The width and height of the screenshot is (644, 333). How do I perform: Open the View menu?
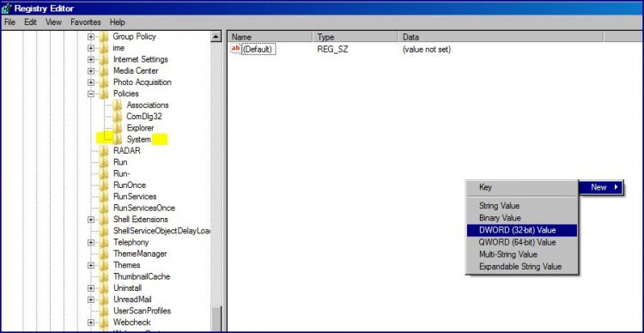coord(53,22)
